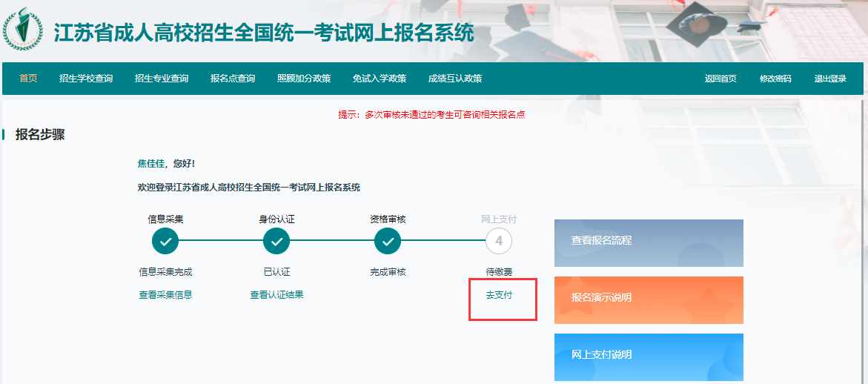Open the 查看认证结果 link

(x=276, y=294)
